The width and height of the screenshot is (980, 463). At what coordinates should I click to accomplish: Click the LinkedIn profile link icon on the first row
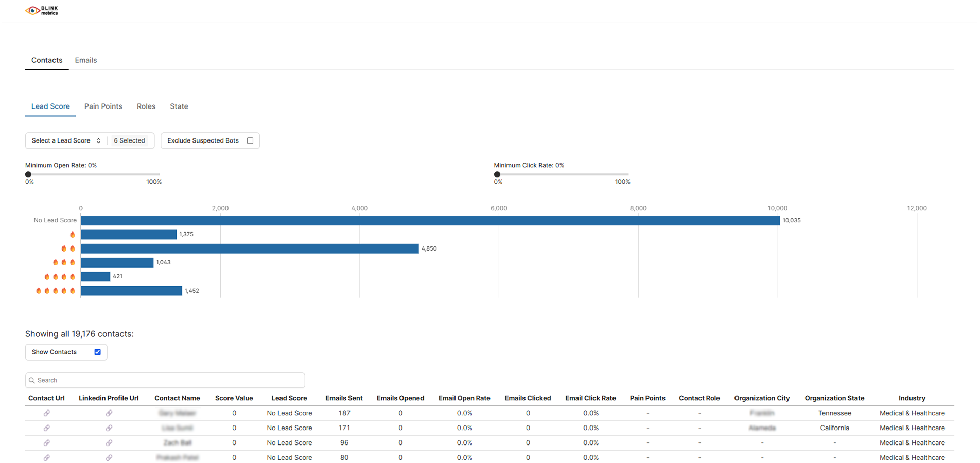109,413
